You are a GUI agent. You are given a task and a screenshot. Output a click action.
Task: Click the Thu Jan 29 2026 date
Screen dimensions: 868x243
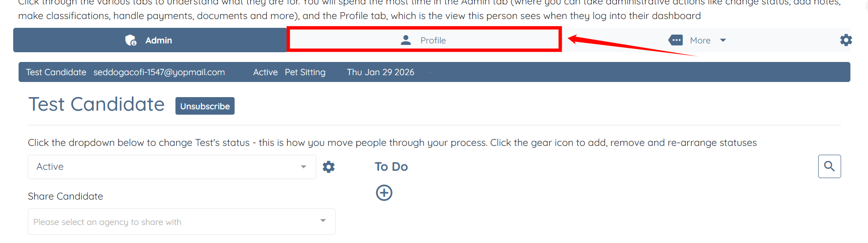(x=380, y=72)
